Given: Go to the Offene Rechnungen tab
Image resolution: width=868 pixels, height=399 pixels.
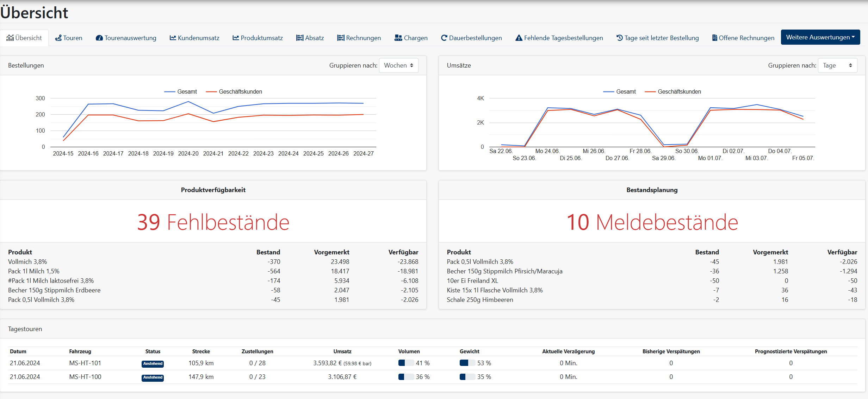Looking at the screenshot, I should coord(743,38).
